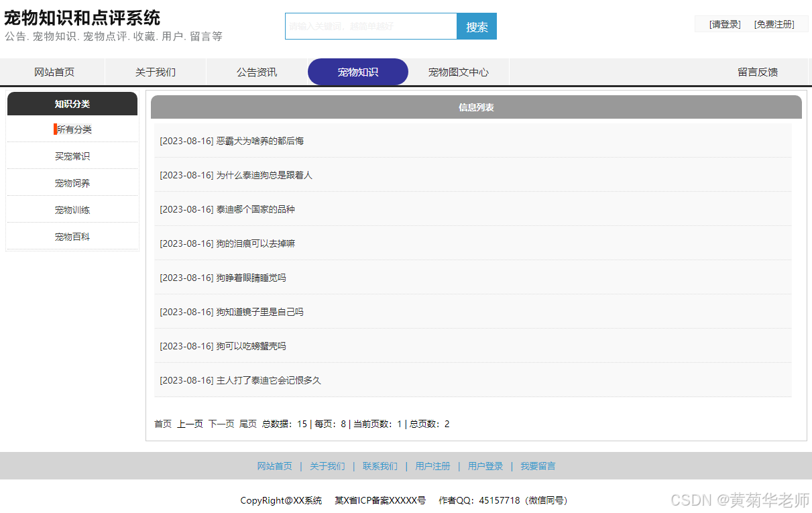The height and width of the screenshot is (513, 812).
Task: Click the search keyword input box
Action: tap(371, 25)
